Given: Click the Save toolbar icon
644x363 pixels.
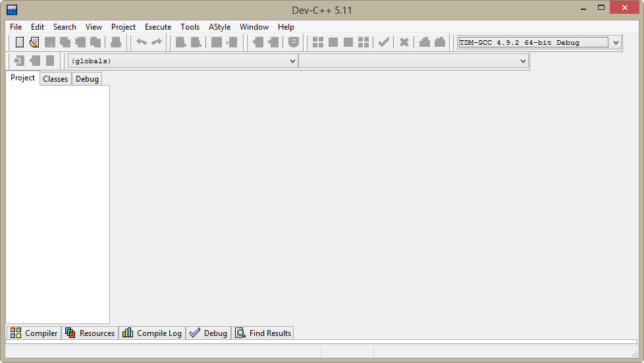Looking at the screenshot, I should [x=49, y=42].
